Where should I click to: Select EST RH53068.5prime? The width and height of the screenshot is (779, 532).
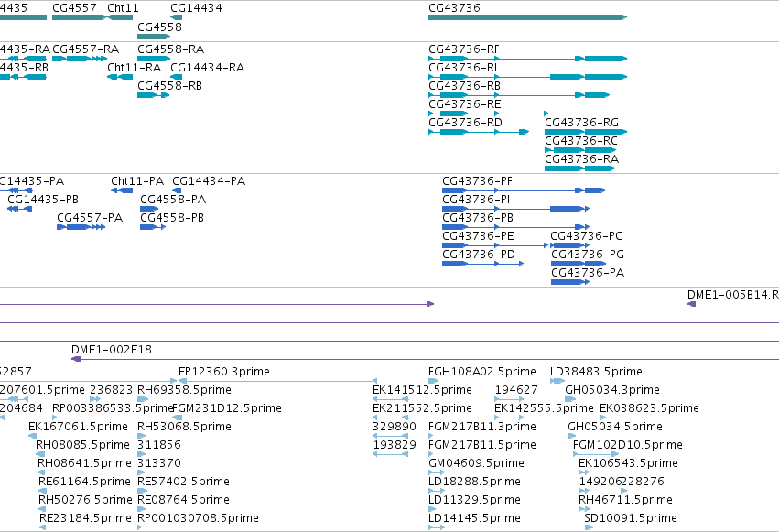142,437
